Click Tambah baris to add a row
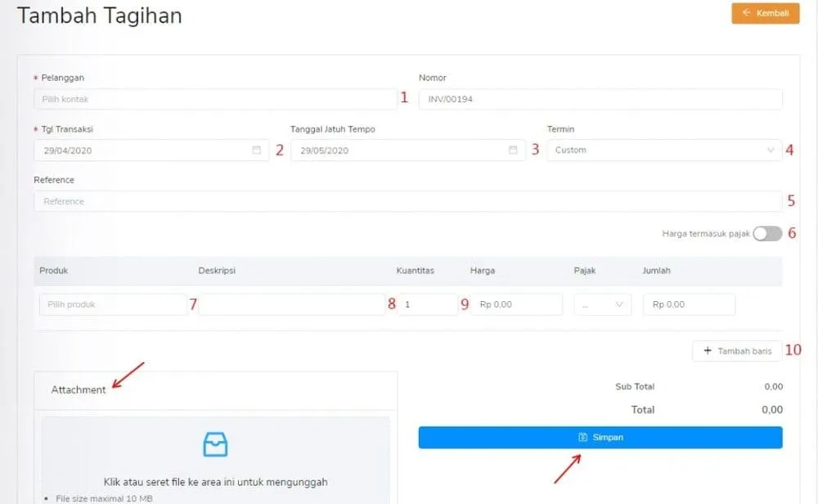This screenshot has width=818, height=504. 736,351
